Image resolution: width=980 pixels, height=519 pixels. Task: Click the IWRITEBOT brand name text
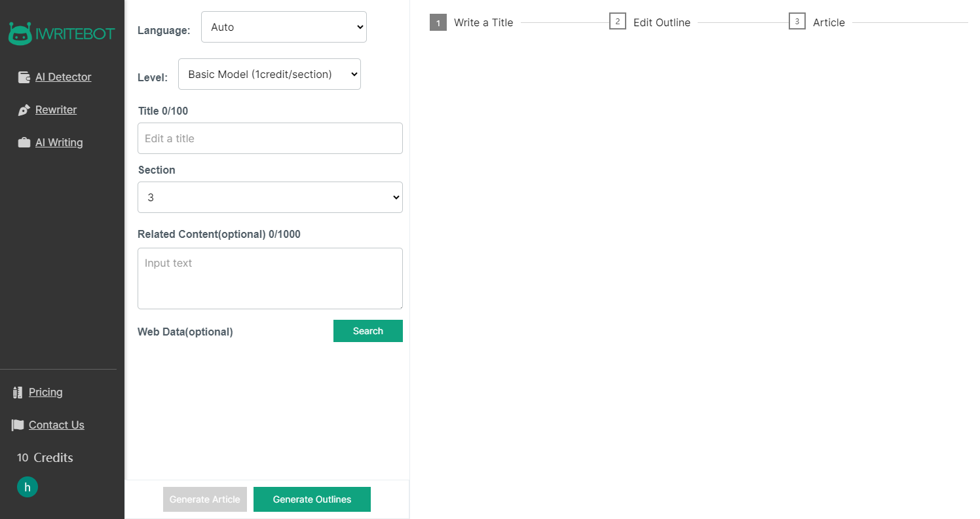click(75, 33)
